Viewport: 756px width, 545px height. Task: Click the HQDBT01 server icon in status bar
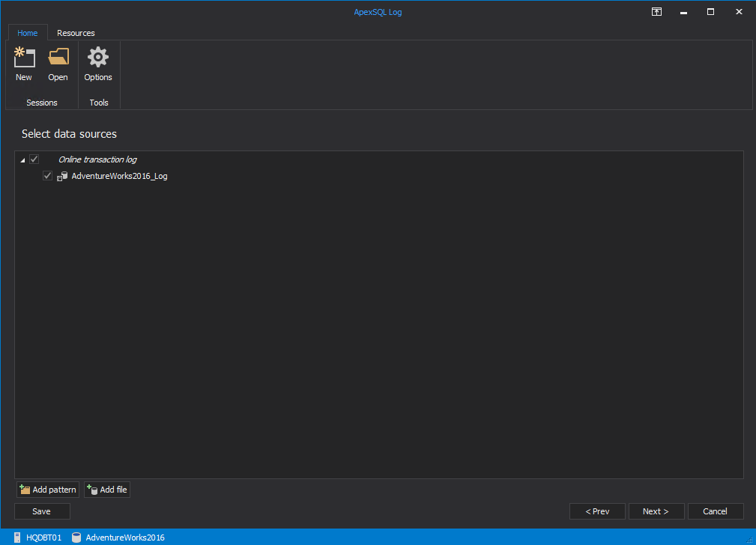17,538
